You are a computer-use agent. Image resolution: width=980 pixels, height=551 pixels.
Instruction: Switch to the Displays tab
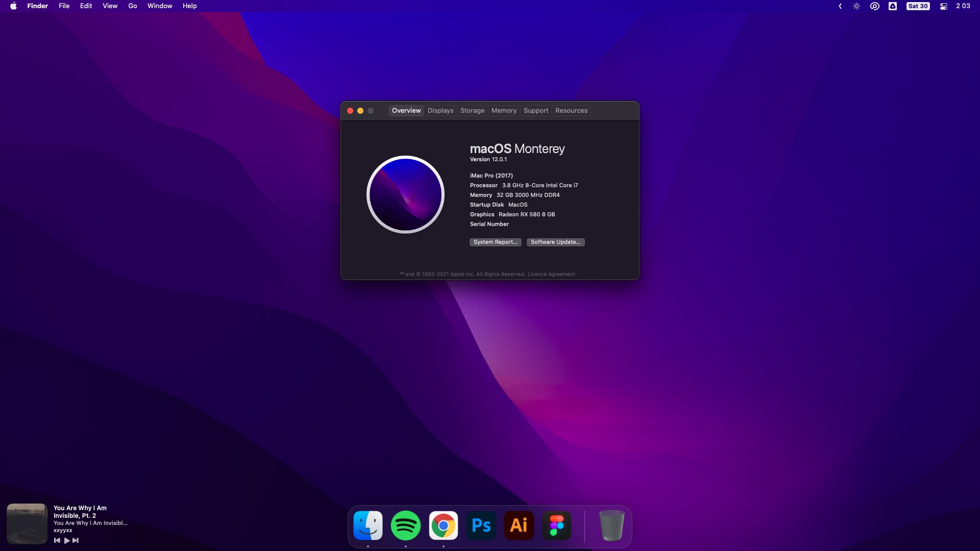pyautogui.click(x=440, y=110)
